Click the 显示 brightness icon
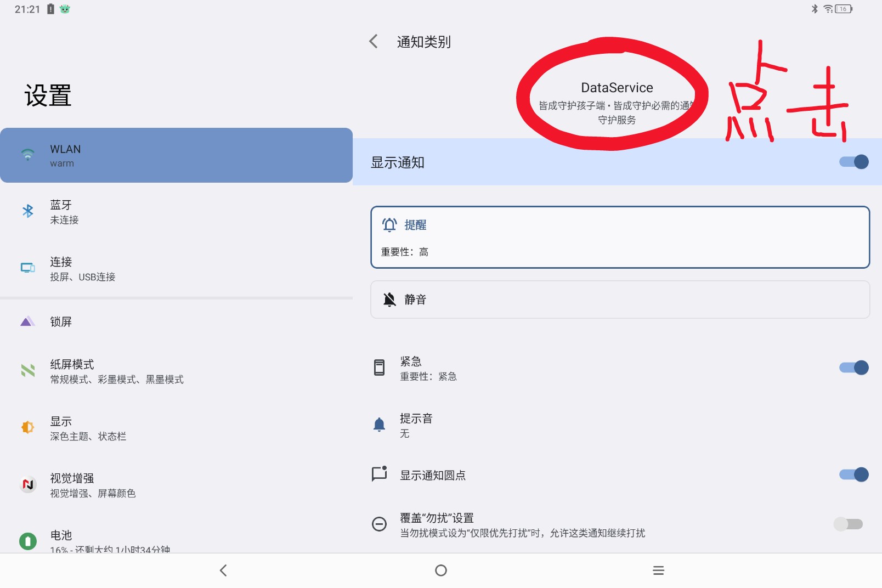Viewport: 882px width, 588px height. point(27,427)
